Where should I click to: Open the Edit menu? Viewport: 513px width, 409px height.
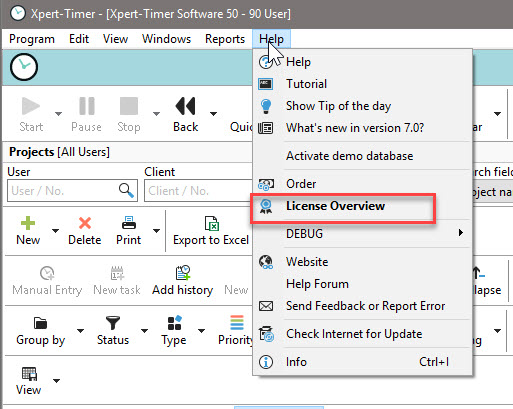[x=79, y=39]
